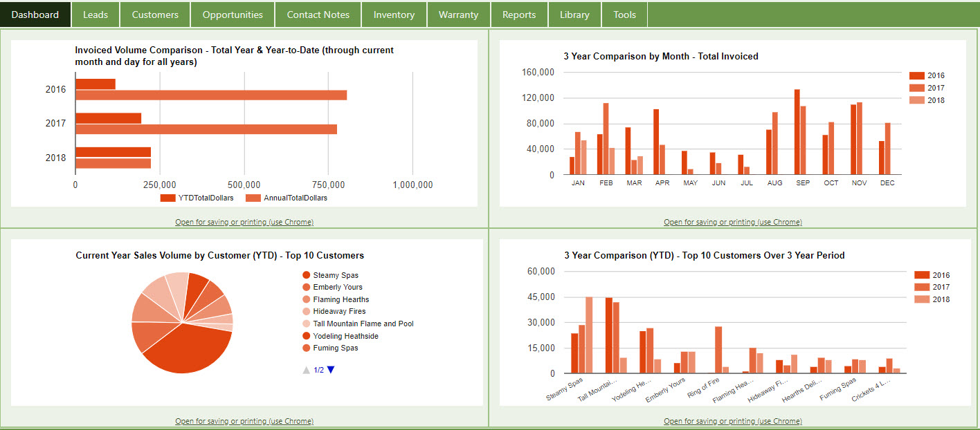Open the printing link under Top 10 Customers bar chart
Image resolution: width=980 pixels, height=430 pixels.
pyautogui.click(x=733, y=420)
